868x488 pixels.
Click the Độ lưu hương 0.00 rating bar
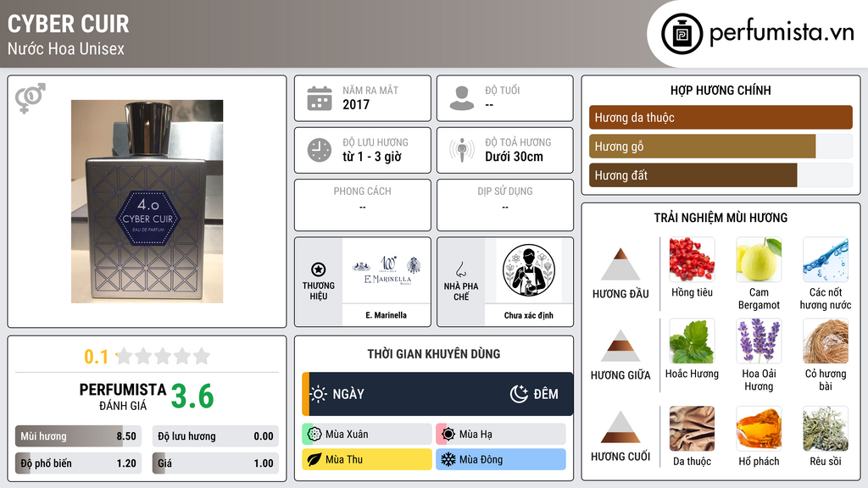click(215, 436)
